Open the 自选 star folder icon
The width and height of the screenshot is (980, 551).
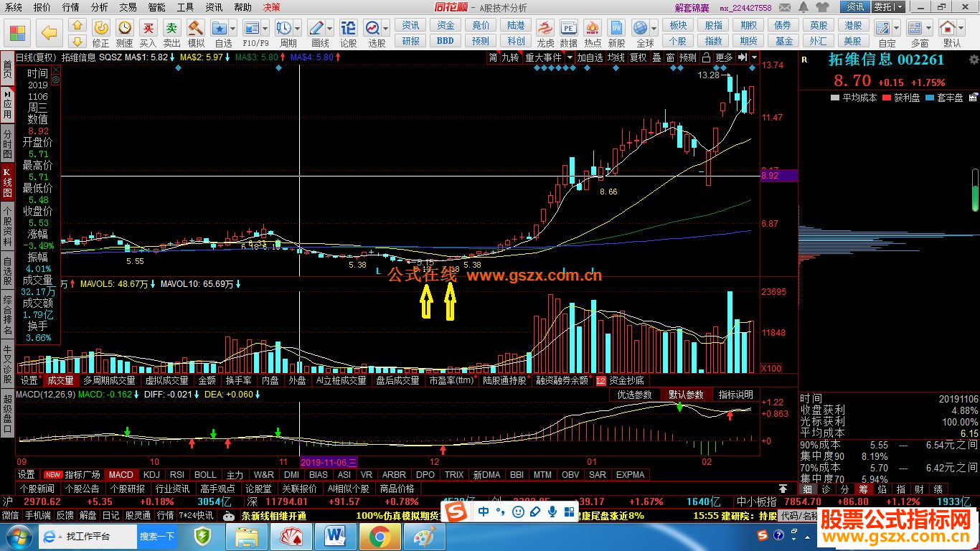click(x=220, y=28)
